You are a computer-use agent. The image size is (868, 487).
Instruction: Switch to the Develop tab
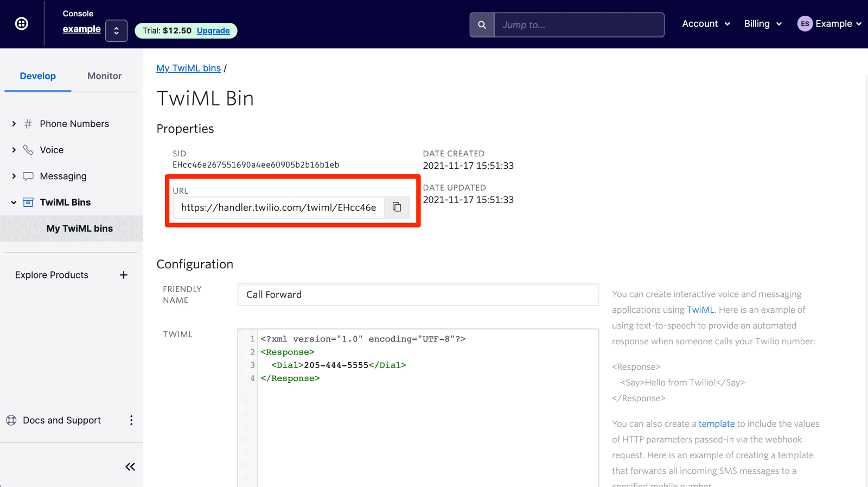(38, 76)
